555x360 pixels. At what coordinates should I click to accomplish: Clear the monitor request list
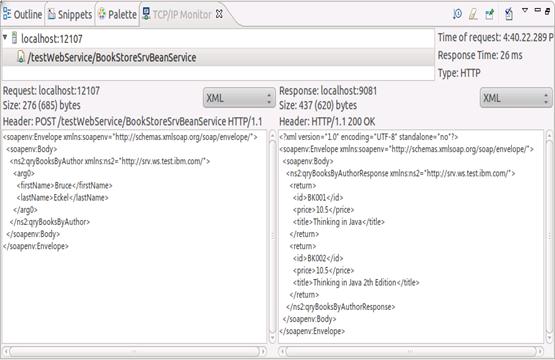(473, 14)
